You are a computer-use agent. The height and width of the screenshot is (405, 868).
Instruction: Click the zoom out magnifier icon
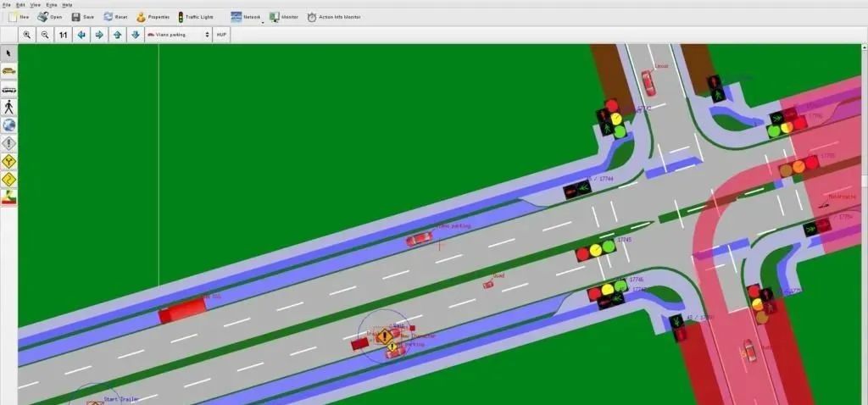click(x=45, y=35)
